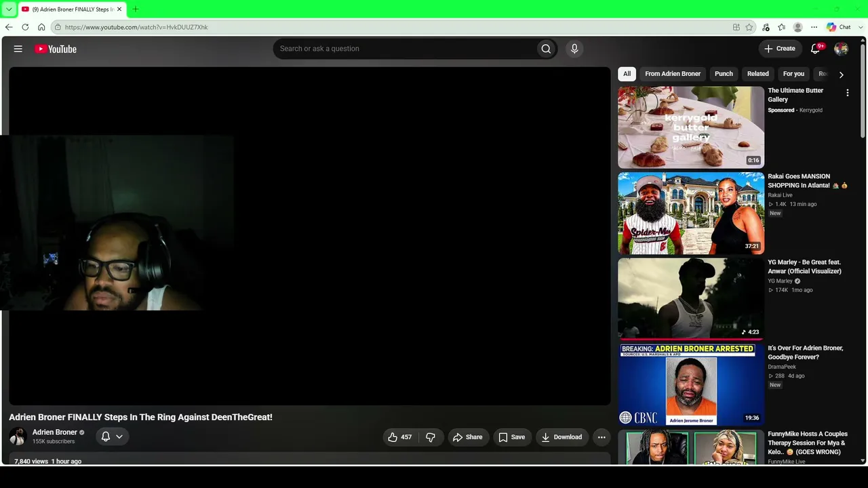
Task: Start voice search with the microphone
Action: pyautogui.click(x=574, y=49)
